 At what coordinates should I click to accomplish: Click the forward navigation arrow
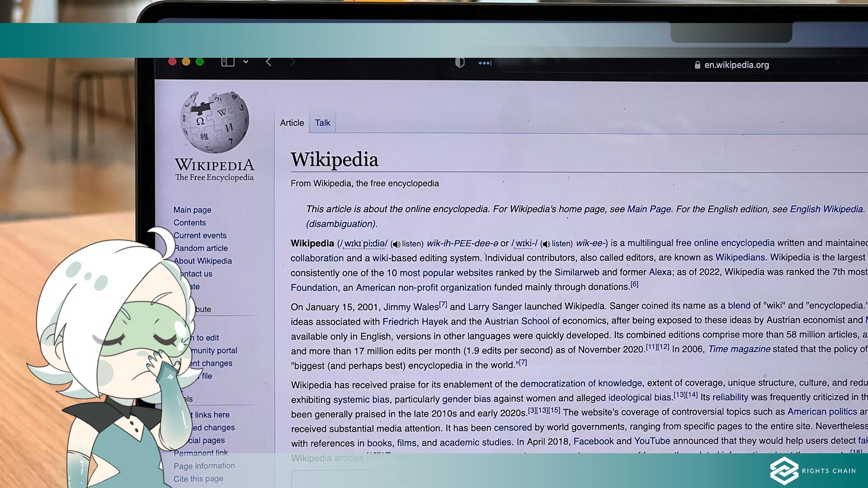point(292,62)
